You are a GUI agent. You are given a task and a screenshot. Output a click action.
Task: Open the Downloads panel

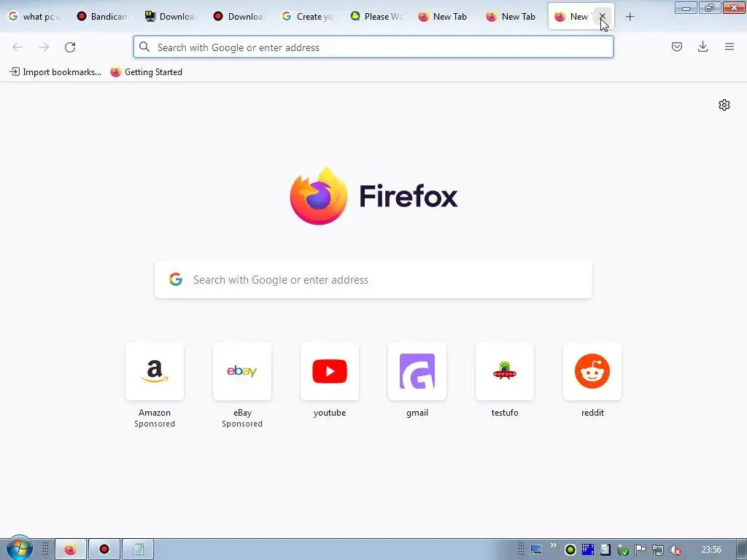point(703,47)
